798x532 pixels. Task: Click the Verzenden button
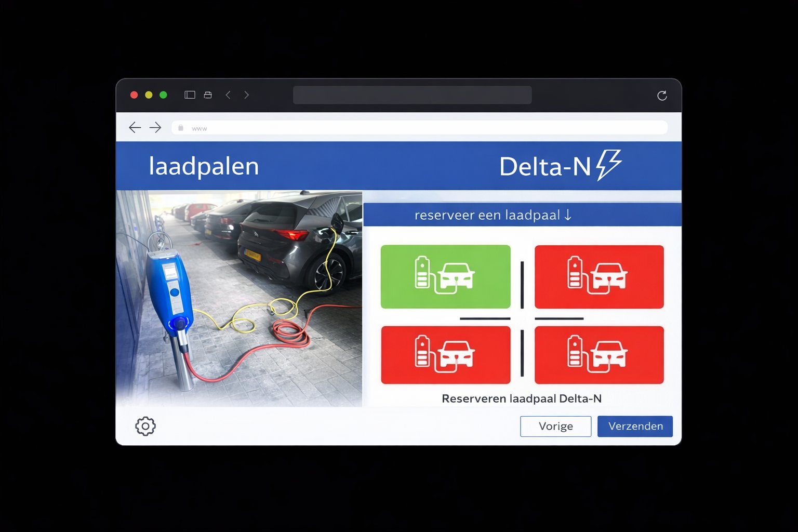635,426
